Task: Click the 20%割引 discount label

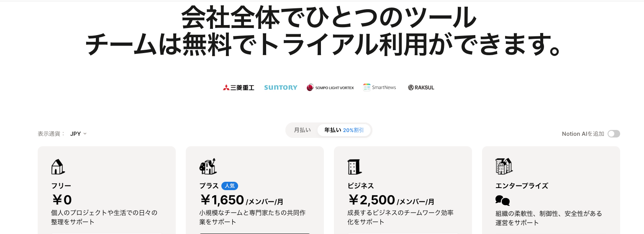Action: click(x=354, y=130)
